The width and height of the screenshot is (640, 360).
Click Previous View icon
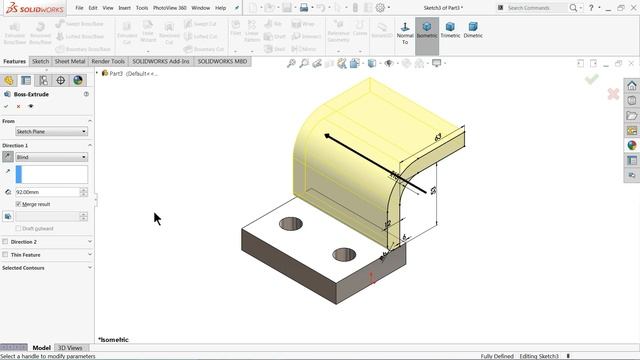[317, 63]
